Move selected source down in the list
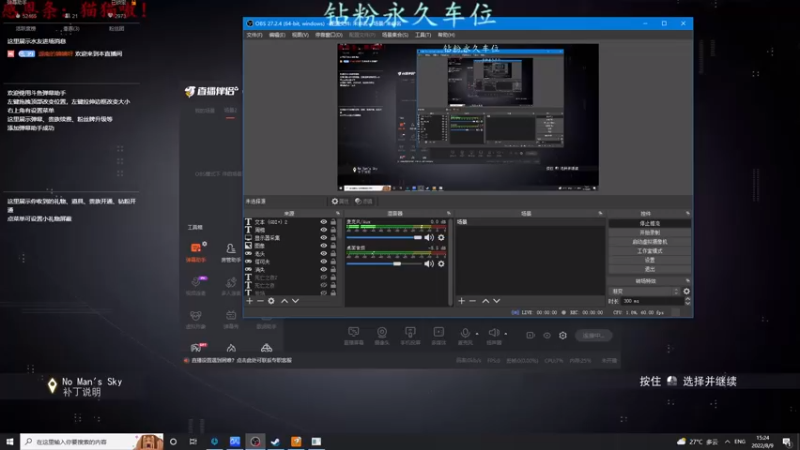The height and width of the screenshot is (450, 800). (x=295, y=301)
